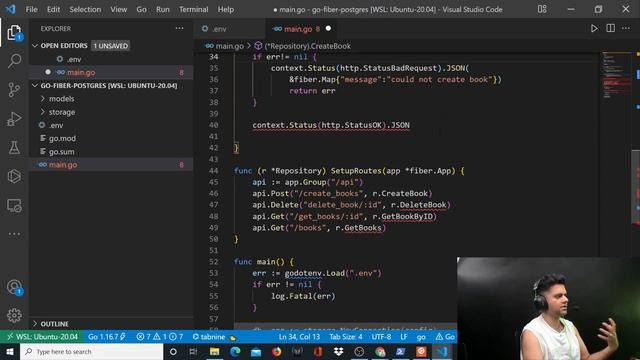Click the editor minimap
Screen dimensions: 640x360
coord(616,76)
